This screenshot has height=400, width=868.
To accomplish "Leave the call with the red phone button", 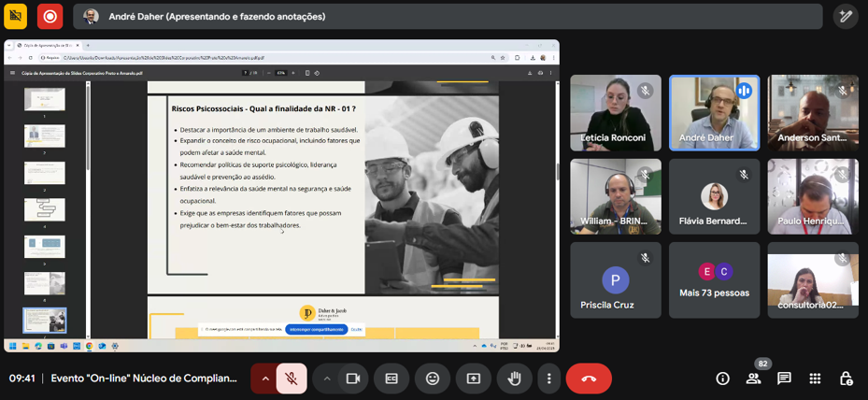I will (589, 379).
